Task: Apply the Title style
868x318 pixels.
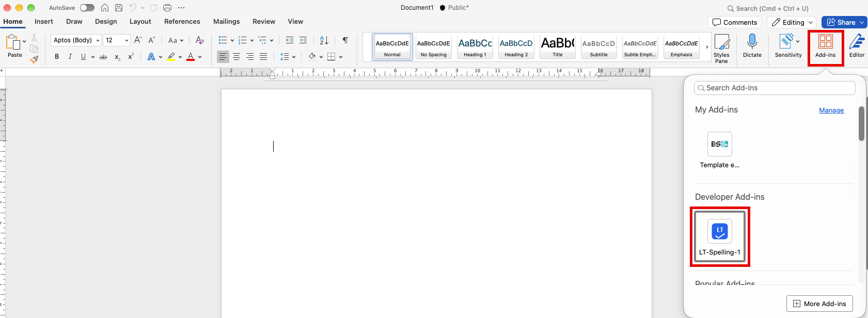Action: (x=558, y=47)
